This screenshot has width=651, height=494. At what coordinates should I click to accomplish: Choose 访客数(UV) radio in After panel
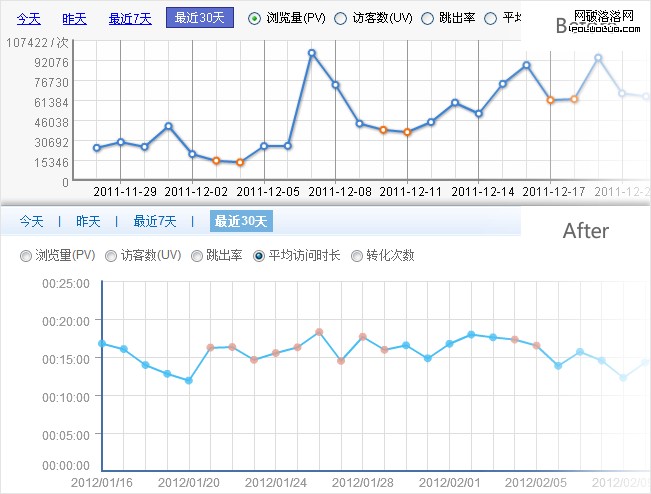(x=111, y=256)
